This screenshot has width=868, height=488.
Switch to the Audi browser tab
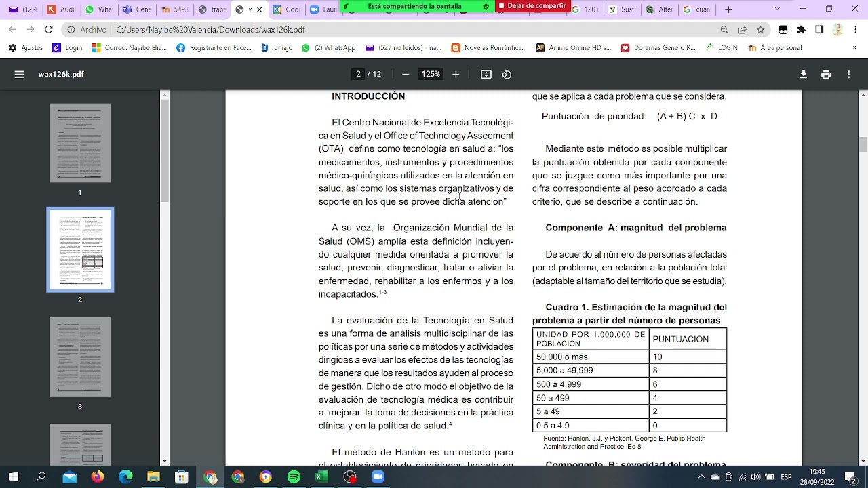coord(62,9)
